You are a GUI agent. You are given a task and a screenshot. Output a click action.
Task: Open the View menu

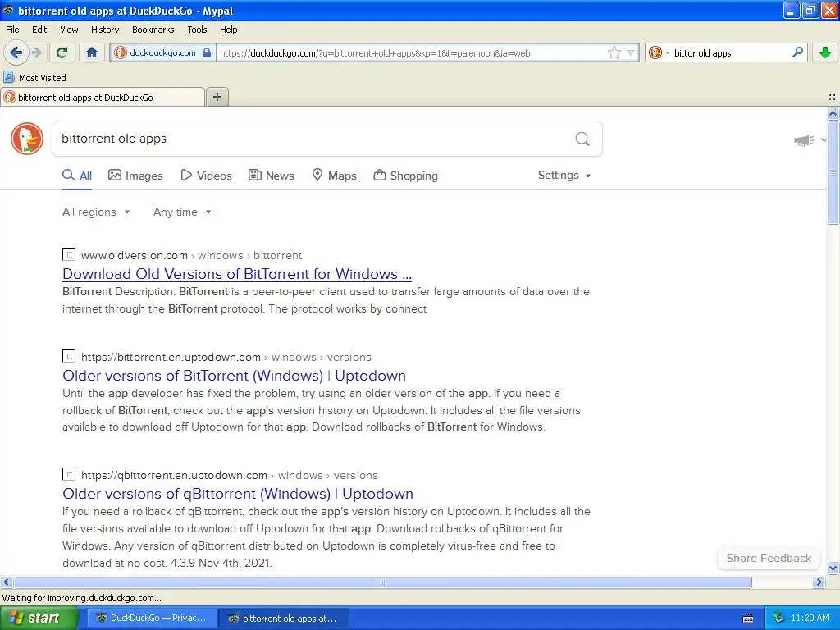[x=69, y=30]
